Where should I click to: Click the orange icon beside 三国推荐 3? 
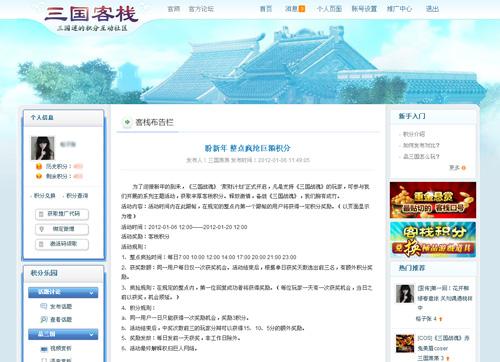(x=448, y=358)
